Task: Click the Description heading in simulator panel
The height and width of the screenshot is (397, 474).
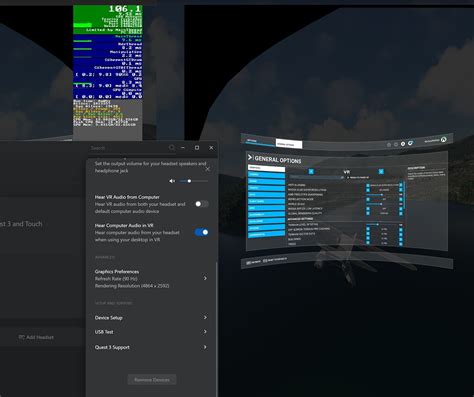Action: 416,168
